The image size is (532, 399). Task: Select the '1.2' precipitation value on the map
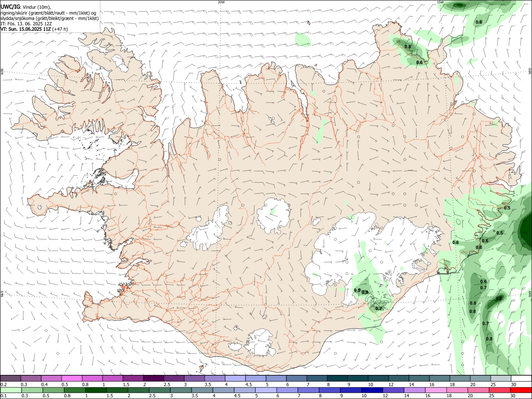point(499,298)
